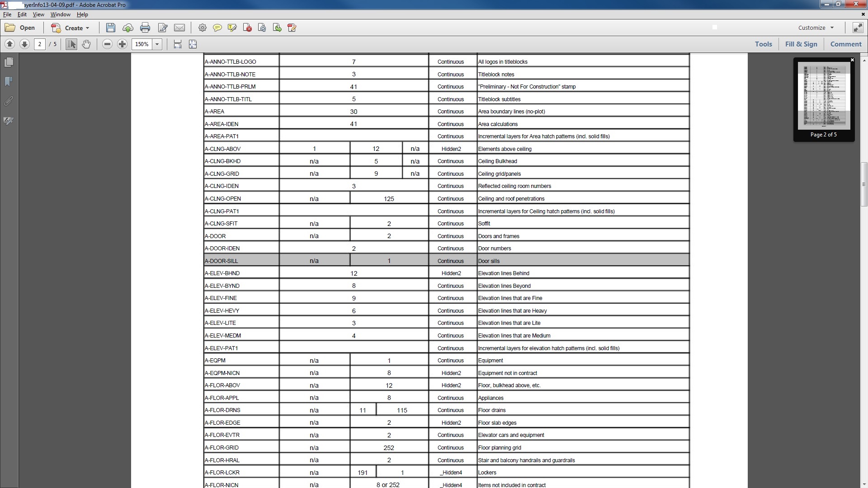Toggle the Bookmarks sidebar panel
Image resolution: width=868 pixels, height=488 pixels.
[9, 82]
